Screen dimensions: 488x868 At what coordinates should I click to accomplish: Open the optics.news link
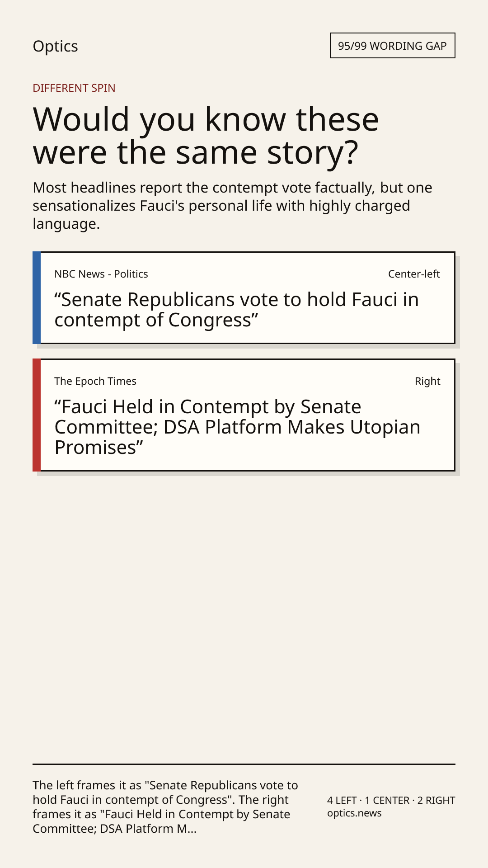tap(354, 813)
